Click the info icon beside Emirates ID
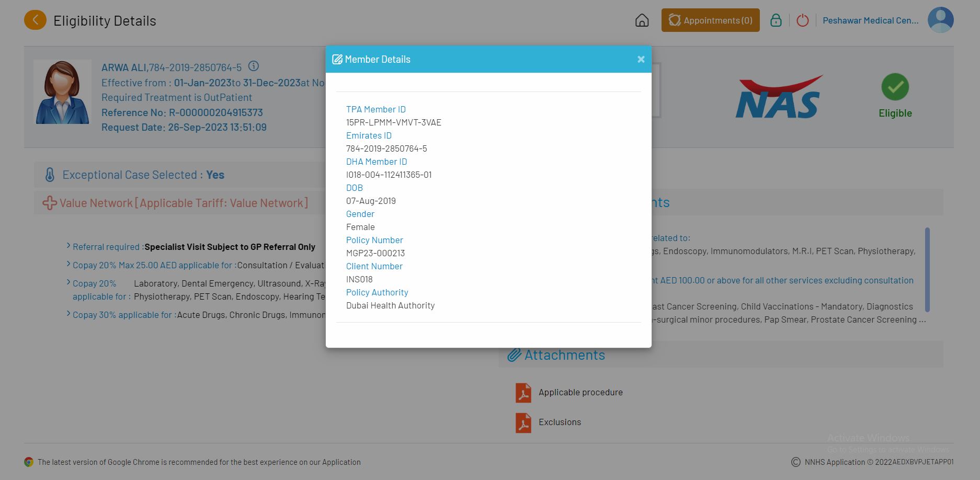Viewport: 980px width, 480px height. [x=254, y=66]
